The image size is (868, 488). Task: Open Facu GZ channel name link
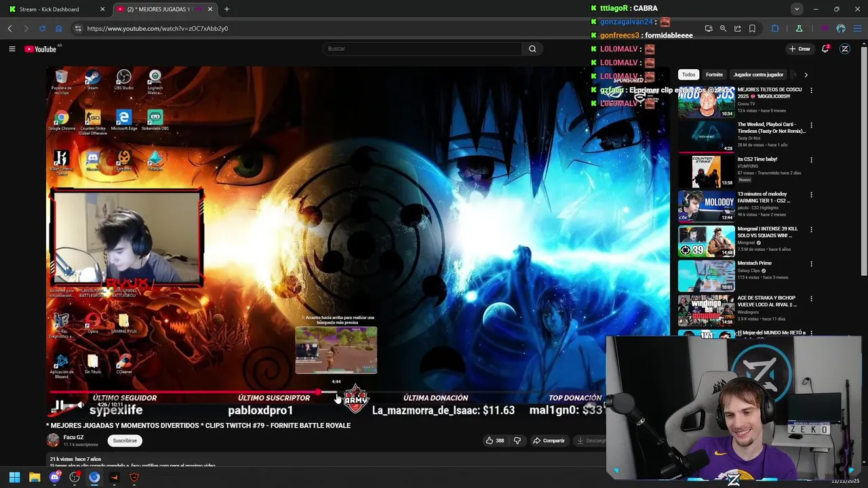73,437
